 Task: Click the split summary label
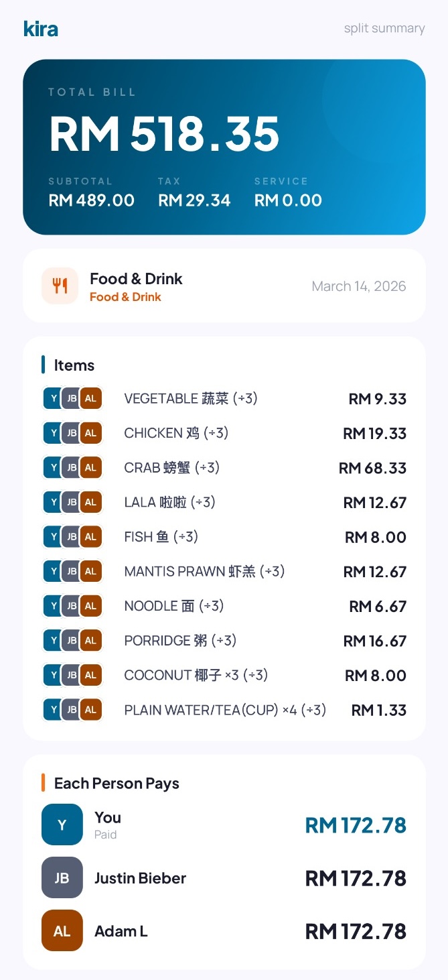coord(384,28)
